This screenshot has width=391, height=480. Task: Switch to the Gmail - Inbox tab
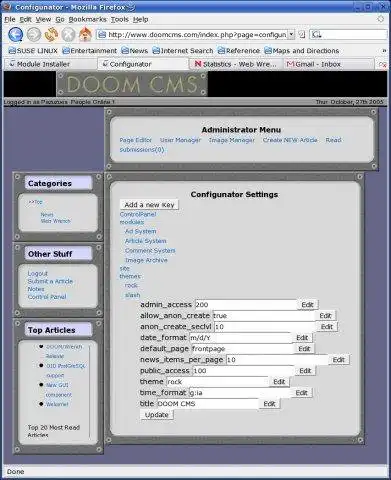(x=329, y=64)
